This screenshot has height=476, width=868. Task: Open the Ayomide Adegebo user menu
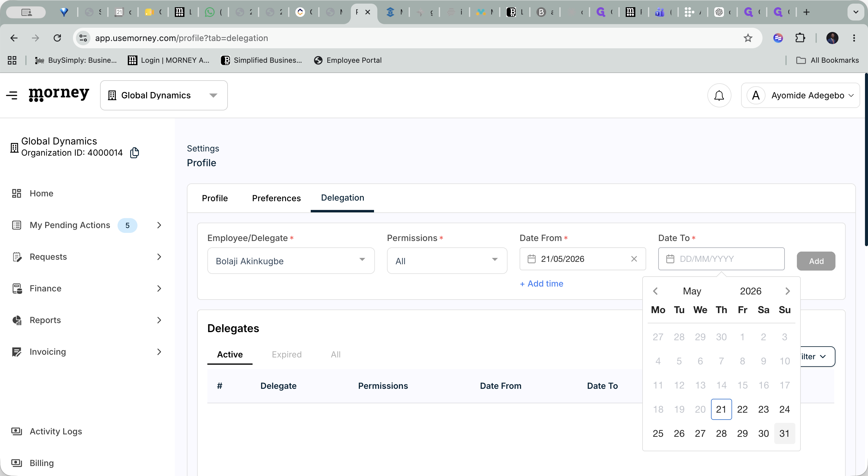[x=800, y=95]
